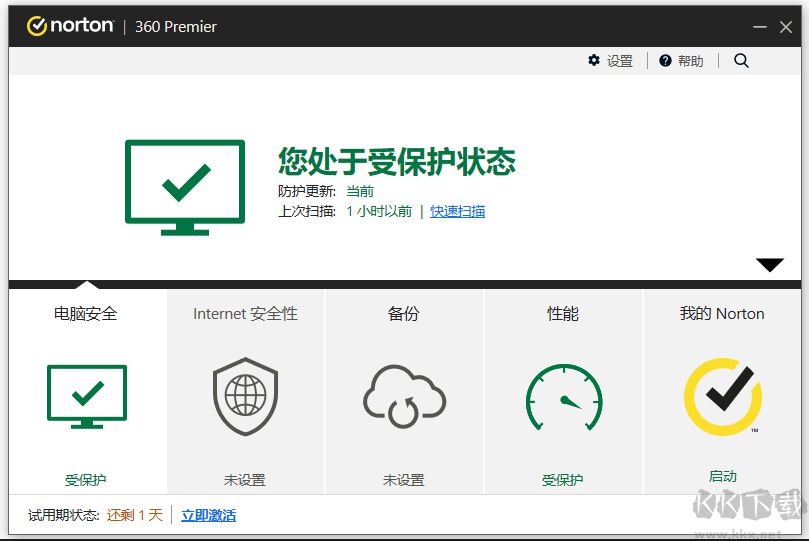The height and width of the screenshot is (541, 809).
Task: Click the 立即激活 link
Action: [208, 515]
